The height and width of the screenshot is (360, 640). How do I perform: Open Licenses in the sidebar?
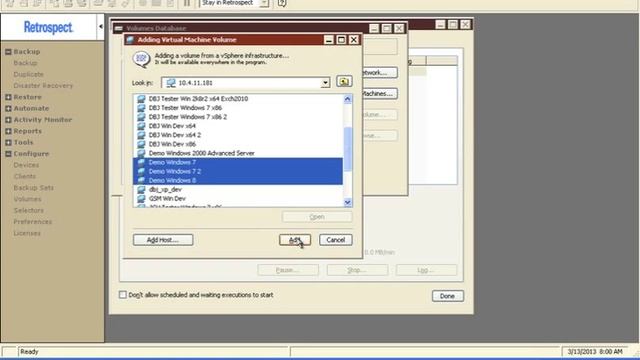coord(27,233)
